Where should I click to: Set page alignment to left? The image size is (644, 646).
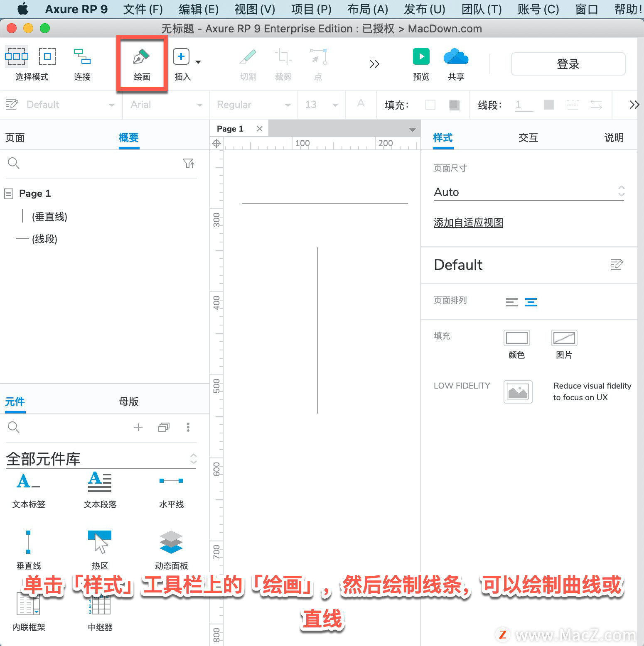pos(512,302)
